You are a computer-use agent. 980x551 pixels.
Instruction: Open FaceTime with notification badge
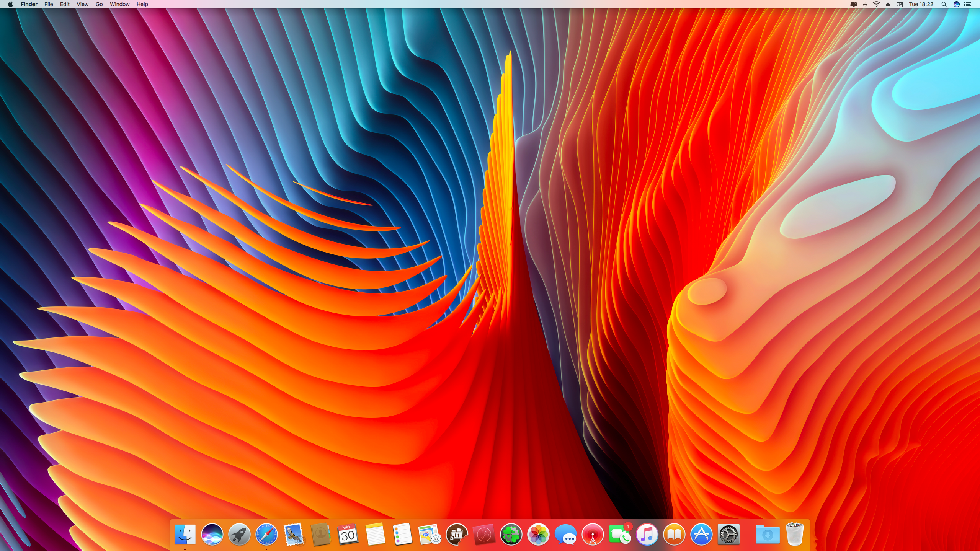(619, 534)
